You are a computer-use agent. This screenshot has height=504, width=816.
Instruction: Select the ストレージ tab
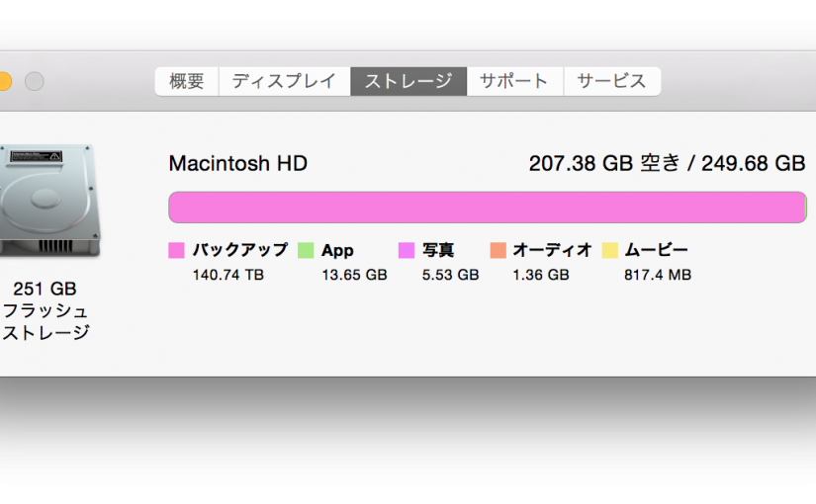pyautogui.click(x=408, y=81)
